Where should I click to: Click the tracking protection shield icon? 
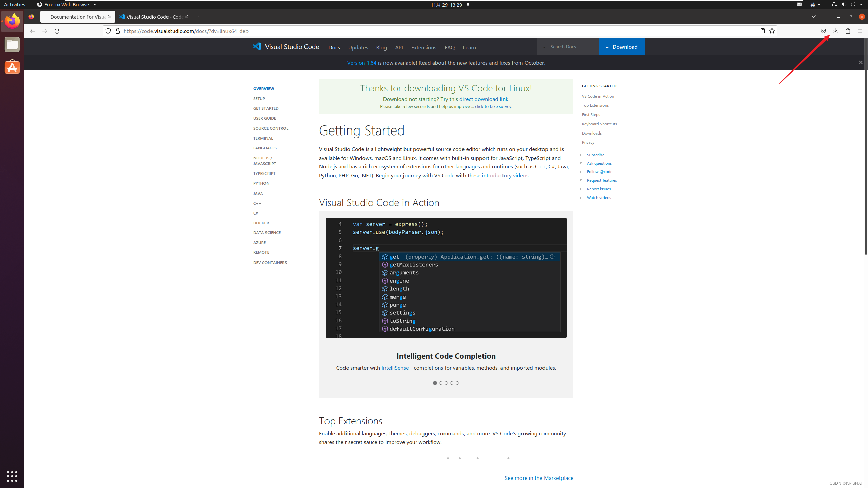click(108, 31)
